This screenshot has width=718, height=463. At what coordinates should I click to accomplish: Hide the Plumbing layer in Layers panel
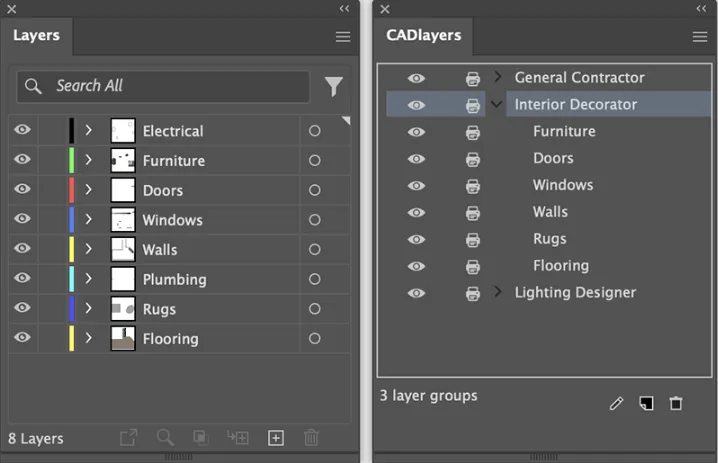point(22,278)
